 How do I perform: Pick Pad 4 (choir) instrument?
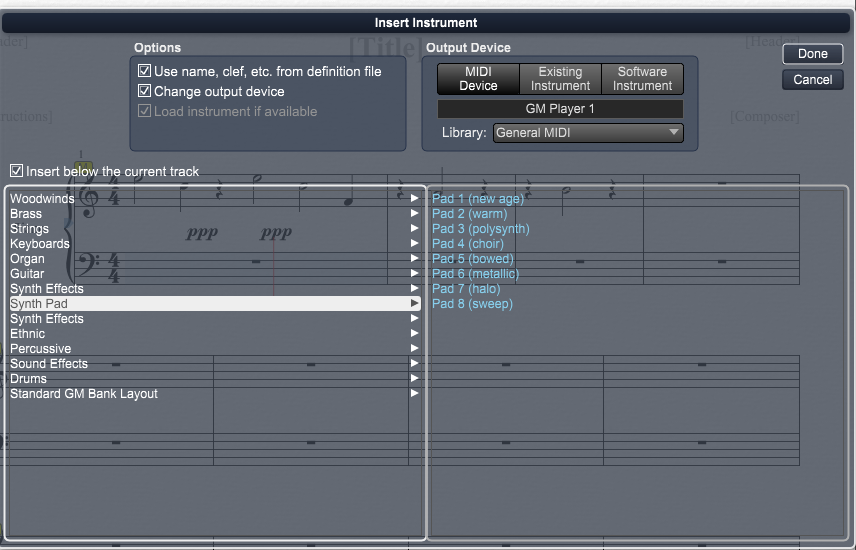(x=467, y=244)
